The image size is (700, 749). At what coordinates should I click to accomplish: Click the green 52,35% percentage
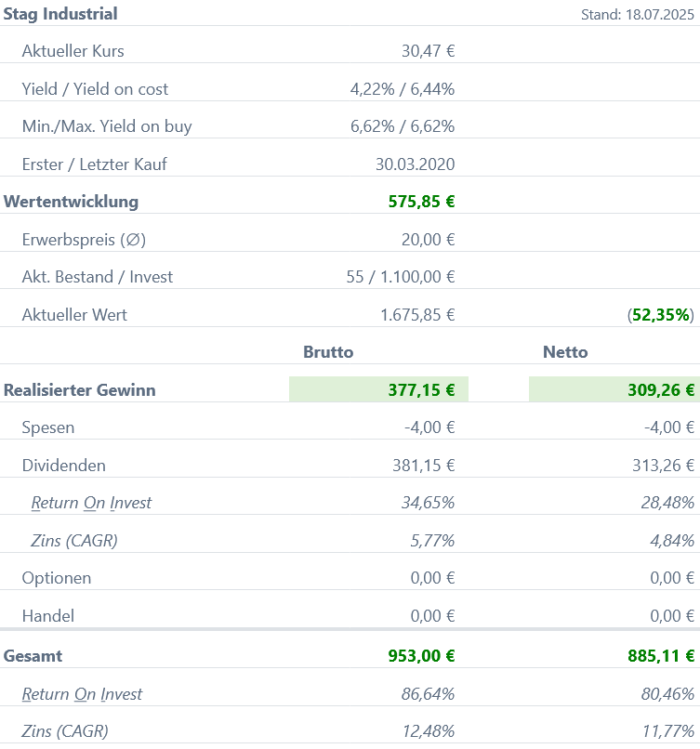click(662, 315)
